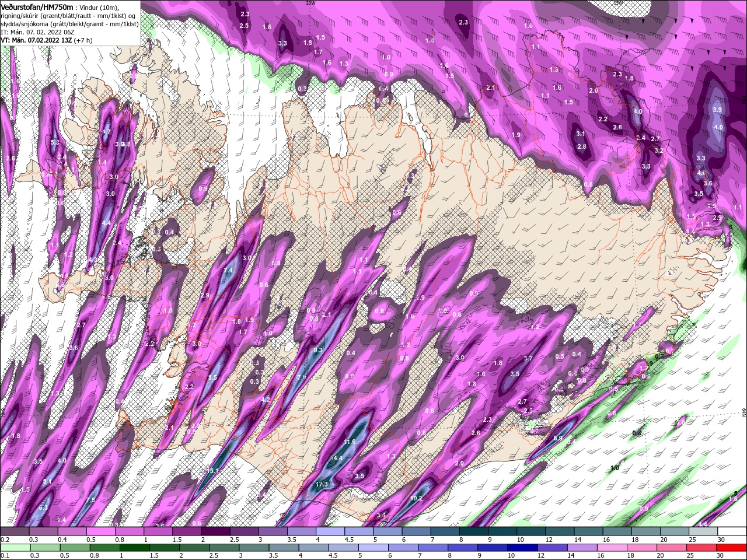Viewport: 747px width, 560px height.
Task: Click the 5.3 value in the northwest band
Action: pos(55,142)
